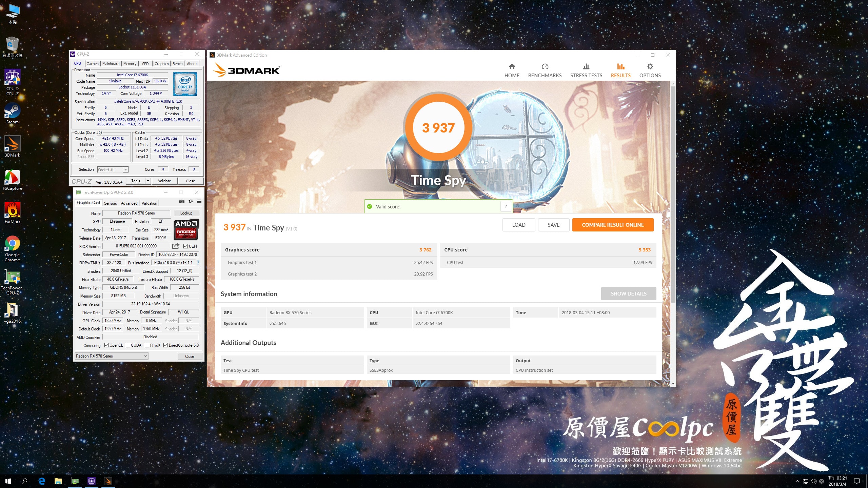Toggle the UEFI checkbox in GPU-Z

(185, 246)
